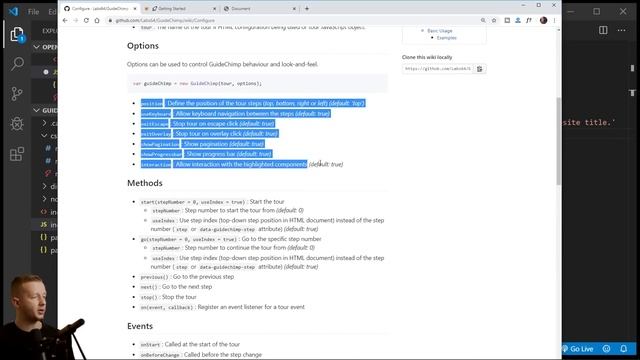The height and width of the screenshot is (360, 640).
Task: Click VS Code feedback smiley icon
Action: coord(607,349)
